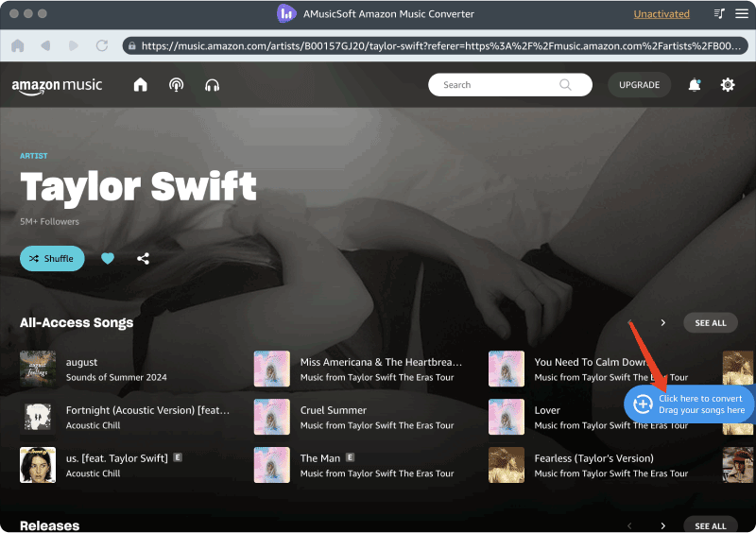Open the 'us. [feat. Taylor Swift]' thumbnail
Screen dimensions: 756x533
point(38,465)
